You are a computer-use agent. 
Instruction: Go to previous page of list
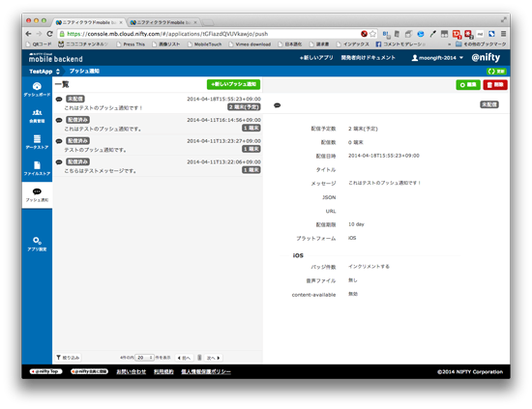tap(184, 358)
